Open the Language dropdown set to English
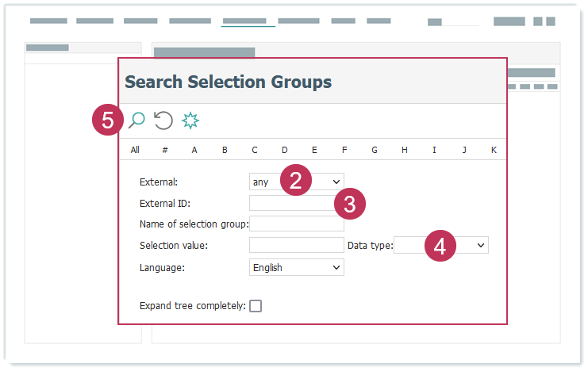 click(296, 267)
